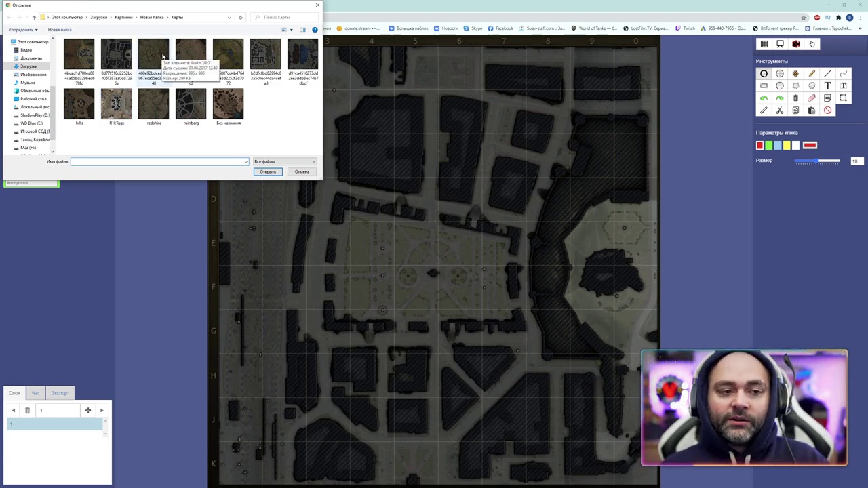The height and width of the screenshot is (488, 868).
Task: Click the copy document tool
Action: click(x=795, y=110)
